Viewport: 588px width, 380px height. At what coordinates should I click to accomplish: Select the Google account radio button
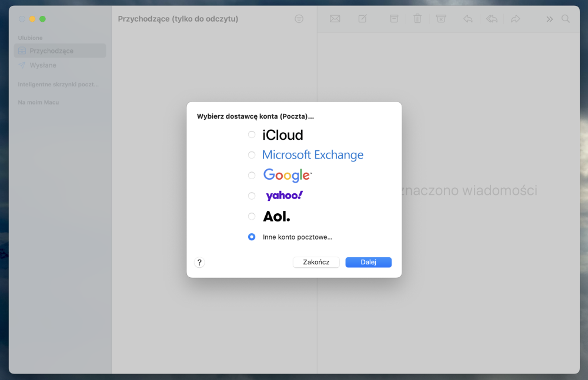click(252, 175)
